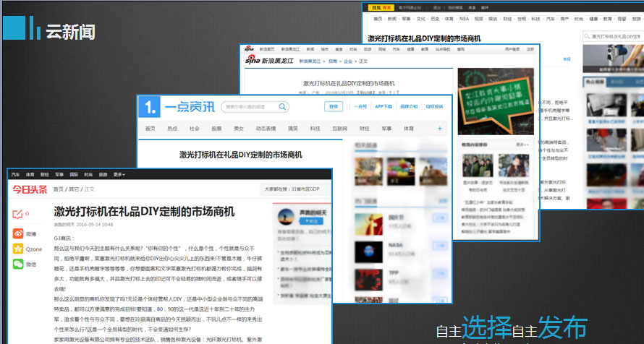Image resolution: width=644 pixels, height=344 pixels.
Task: Select NBA in the Sohu navigation bar
Action: (x=463, y=17)
